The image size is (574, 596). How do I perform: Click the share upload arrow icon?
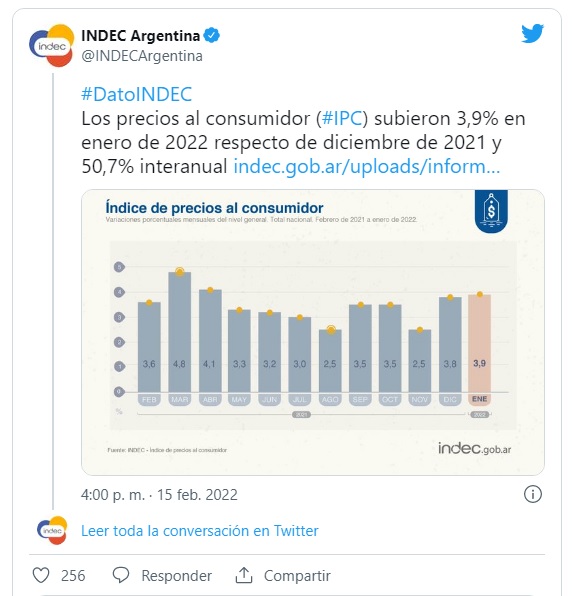(x=244, y=575)
